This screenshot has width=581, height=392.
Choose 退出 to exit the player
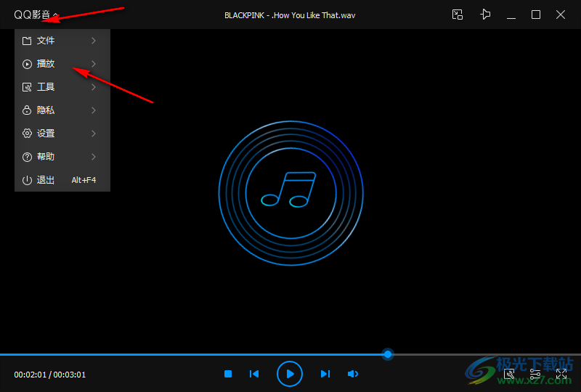click(62, 180)
